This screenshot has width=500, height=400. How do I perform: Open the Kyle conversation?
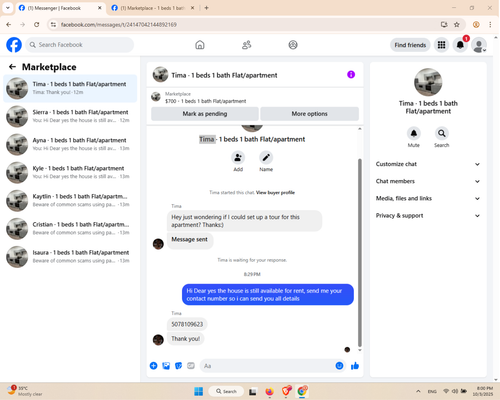click(x=70, y=172)
